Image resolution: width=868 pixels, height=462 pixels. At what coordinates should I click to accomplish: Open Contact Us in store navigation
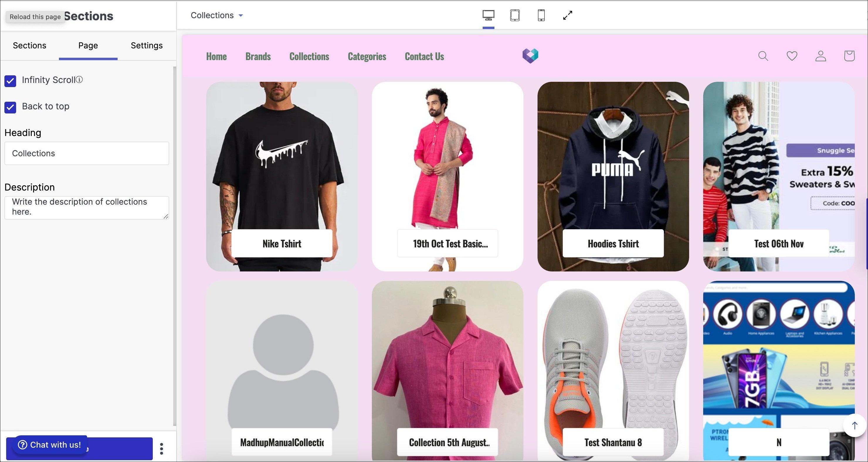[424, 56]
